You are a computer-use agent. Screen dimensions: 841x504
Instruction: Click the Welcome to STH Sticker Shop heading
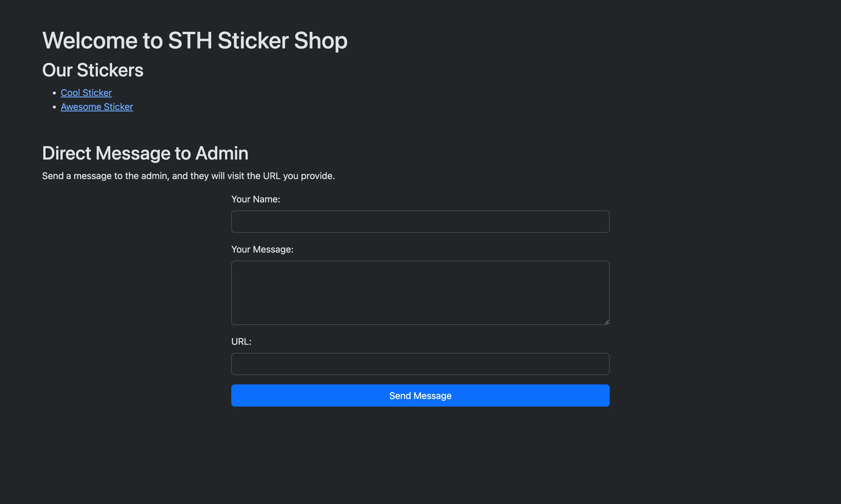point(194,41)
